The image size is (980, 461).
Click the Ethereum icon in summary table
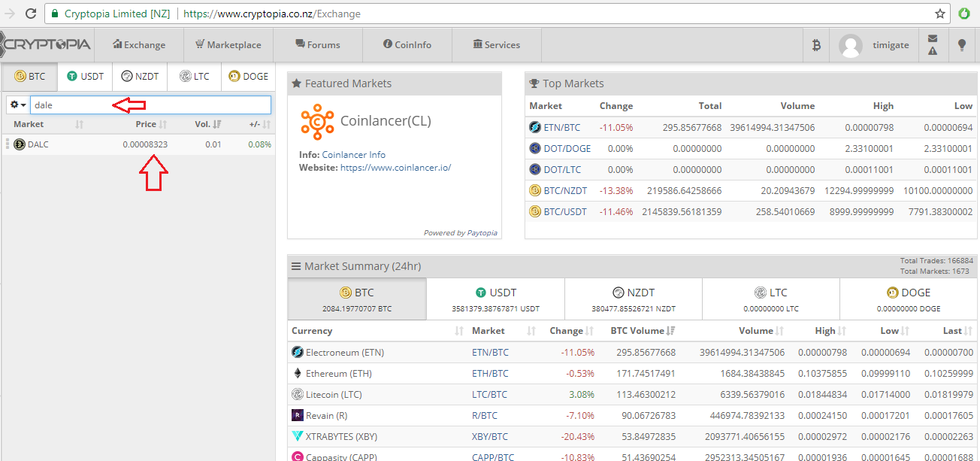point(297,373)
